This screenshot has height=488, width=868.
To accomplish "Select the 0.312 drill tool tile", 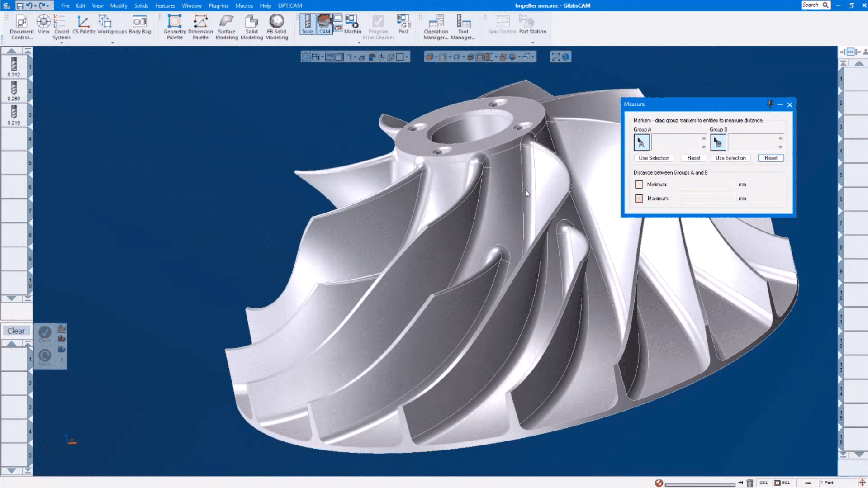I will (14, 67).
